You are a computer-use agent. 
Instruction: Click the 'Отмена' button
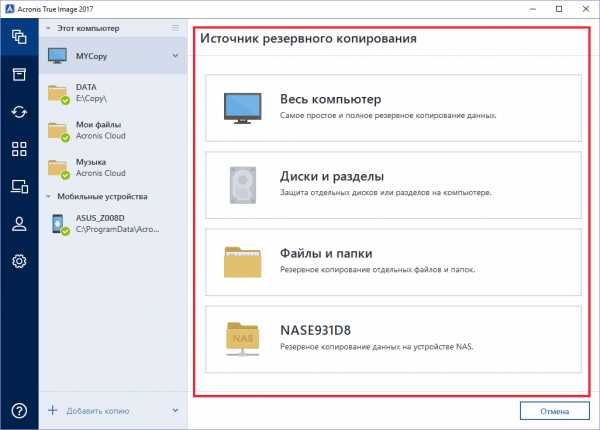pos(548,410)
